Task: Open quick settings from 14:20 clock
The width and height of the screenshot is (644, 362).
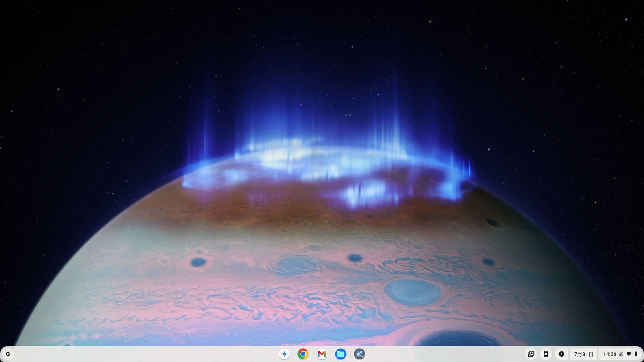Action: (x=620, y=354)
